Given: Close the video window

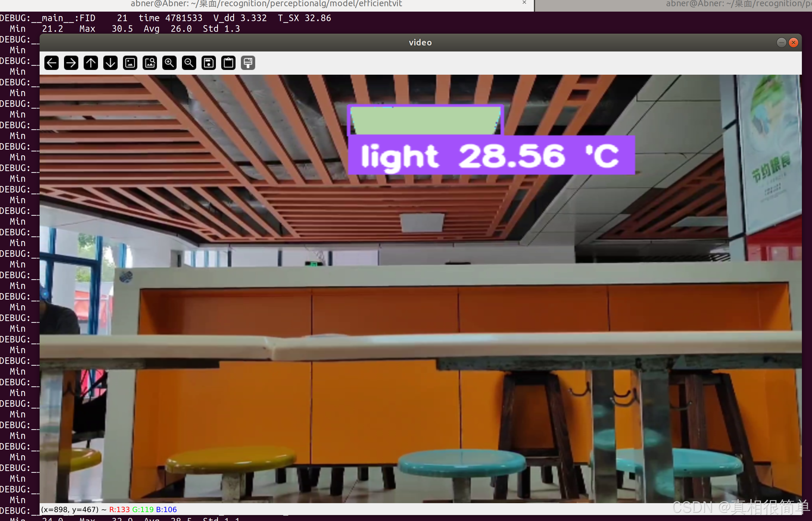Looking at the screenshot, I should [x=793, y=42].
